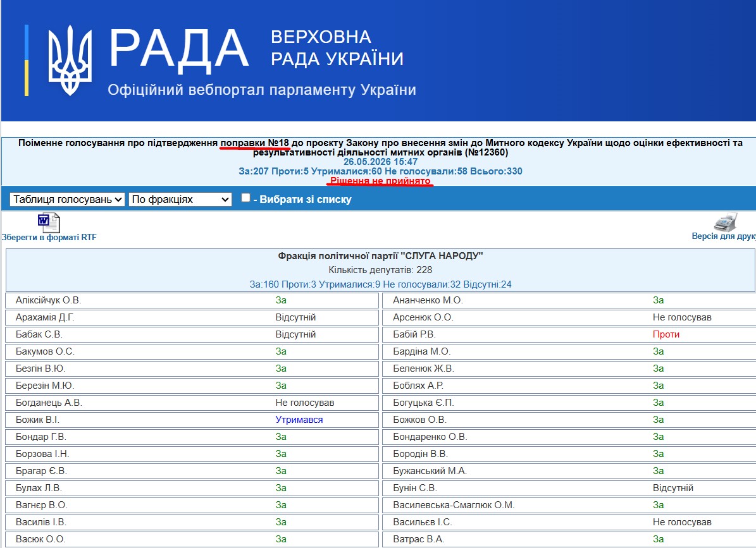Select deputy 'Бардіна М.О.'
The image size is (756, 548).
click(x=421, y=351)
